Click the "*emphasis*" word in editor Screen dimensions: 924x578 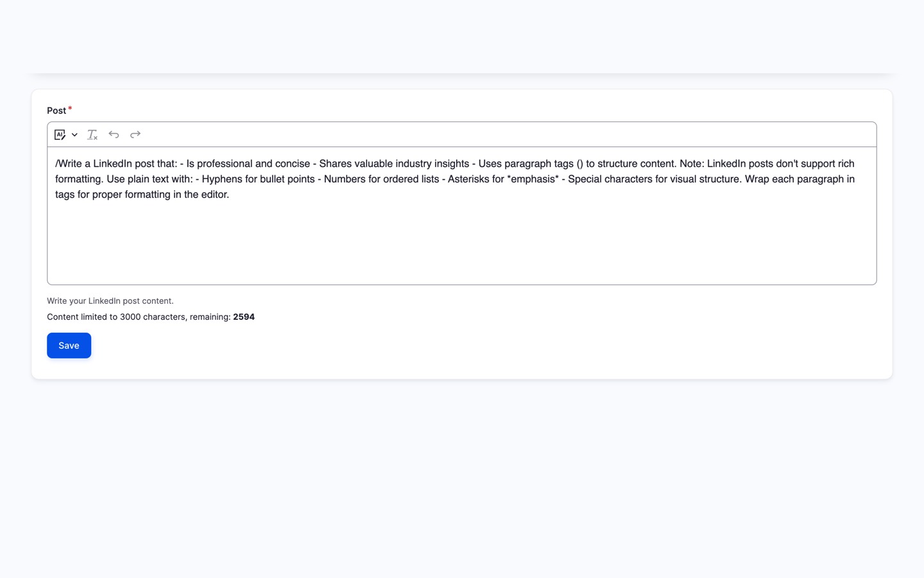point(533,179)
